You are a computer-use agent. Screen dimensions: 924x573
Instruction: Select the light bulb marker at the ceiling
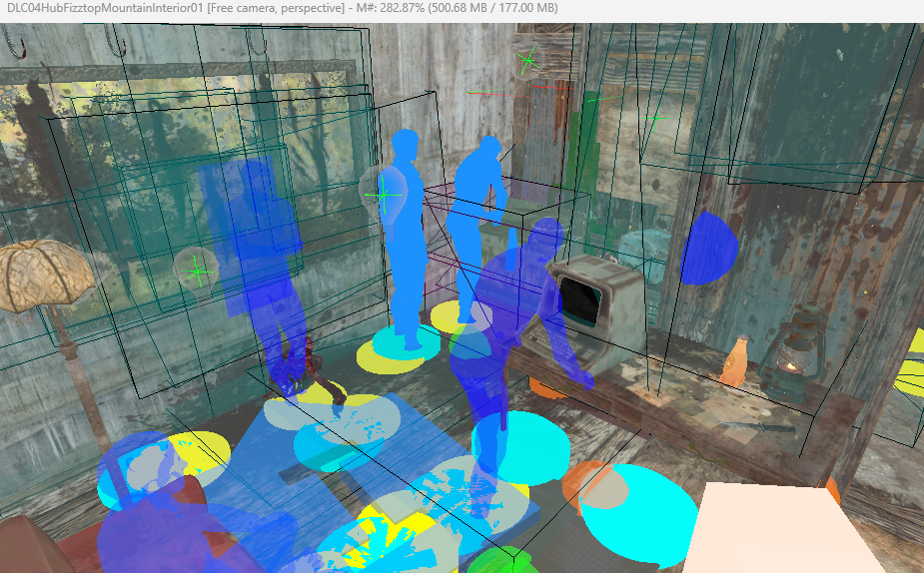tap(527, 60)
